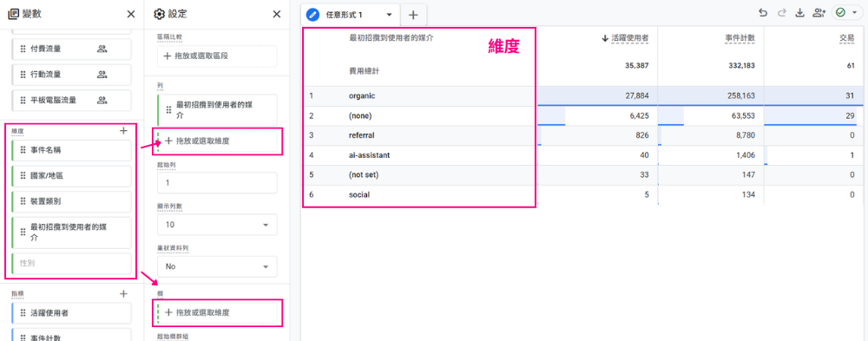Click the 費用總計 totals label

coord(365,71)
